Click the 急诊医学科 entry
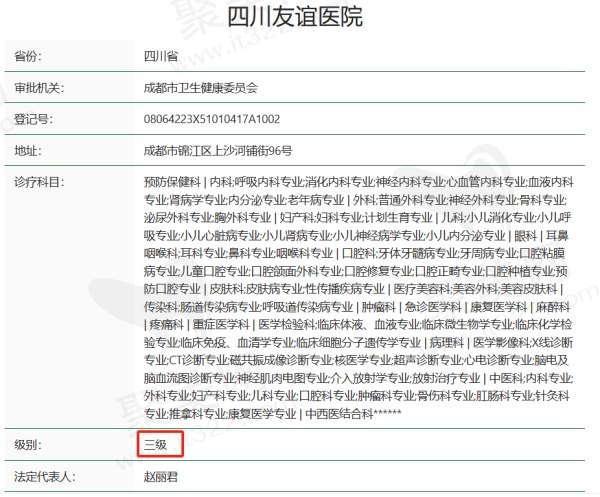This screenshot has width=600, height=497. pos(433,307)
